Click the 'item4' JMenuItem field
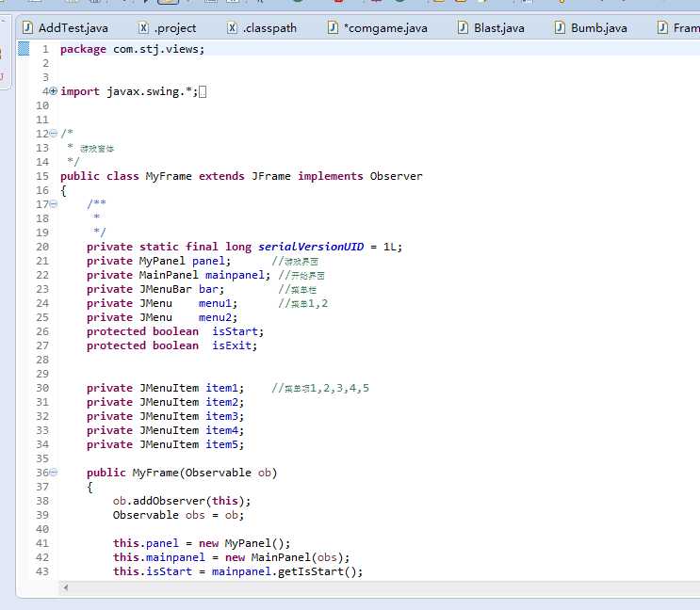 pos(221,430)
